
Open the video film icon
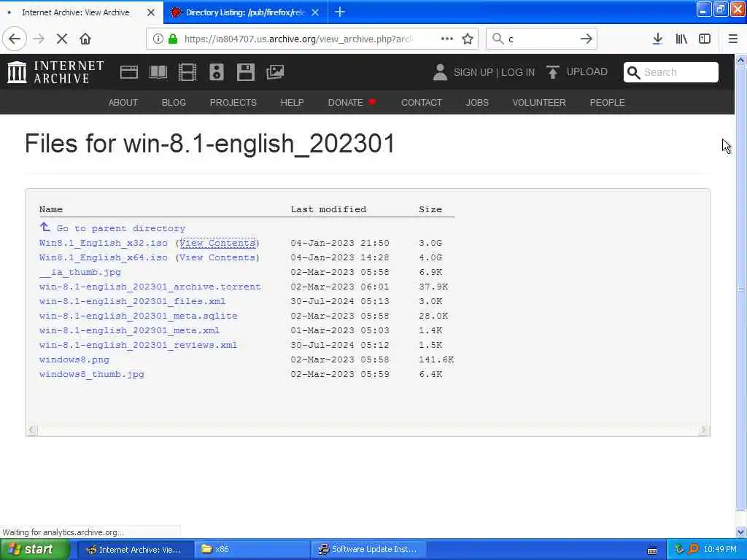187,72
